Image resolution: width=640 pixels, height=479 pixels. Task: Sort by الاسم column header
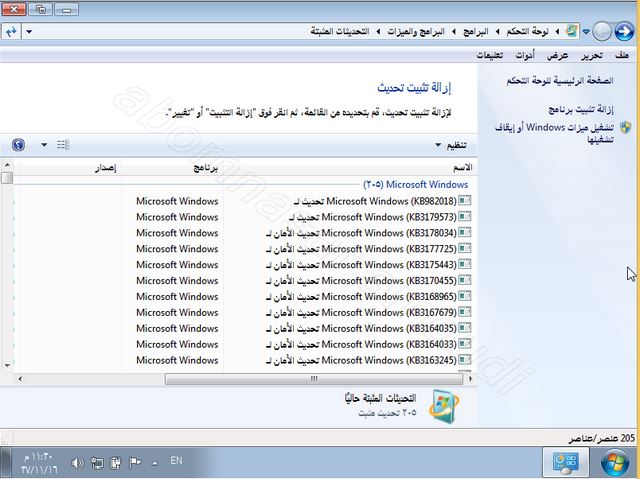coord(463,167)
